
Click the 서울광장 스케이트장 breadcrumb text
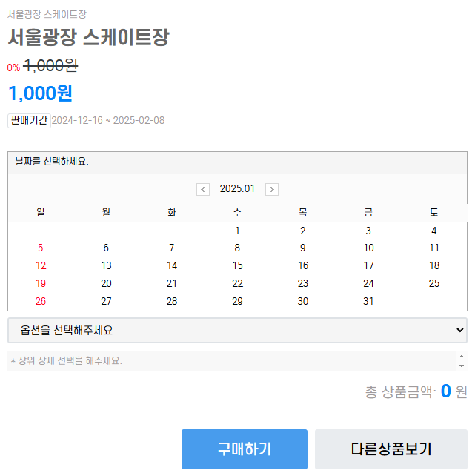(x=47, y=14)
